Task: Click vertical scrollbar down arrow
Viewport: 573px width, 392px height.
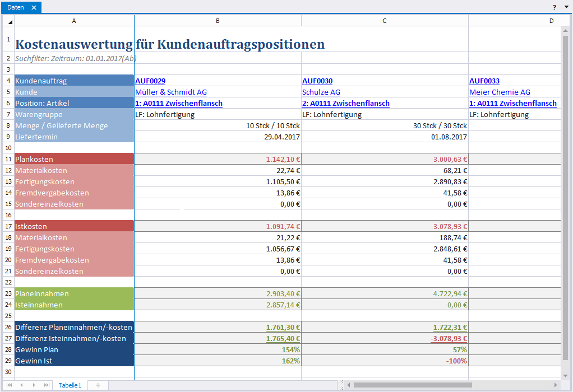Action: (x=565, y=377)
